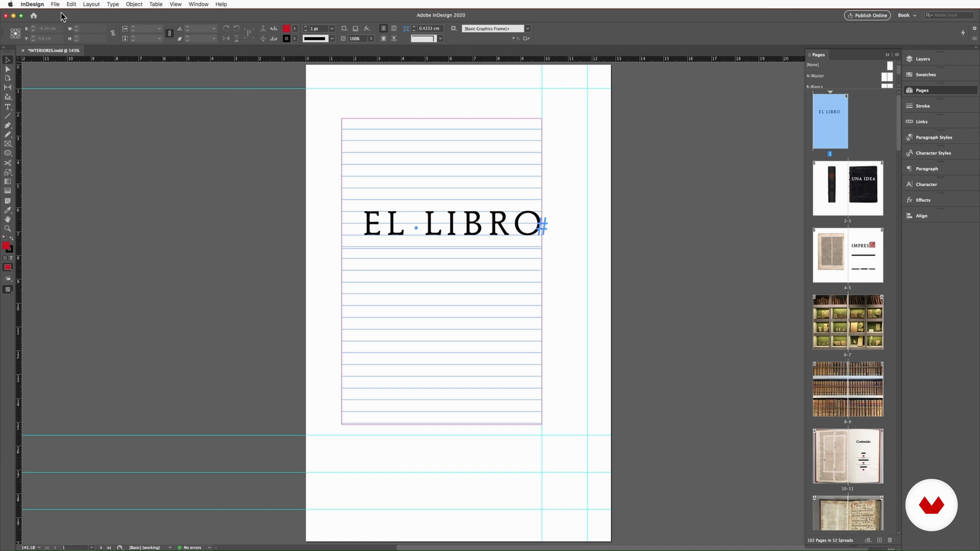Toggle formatting affects text button
This screenshot has width=980, height=551.
pos(11,258)
